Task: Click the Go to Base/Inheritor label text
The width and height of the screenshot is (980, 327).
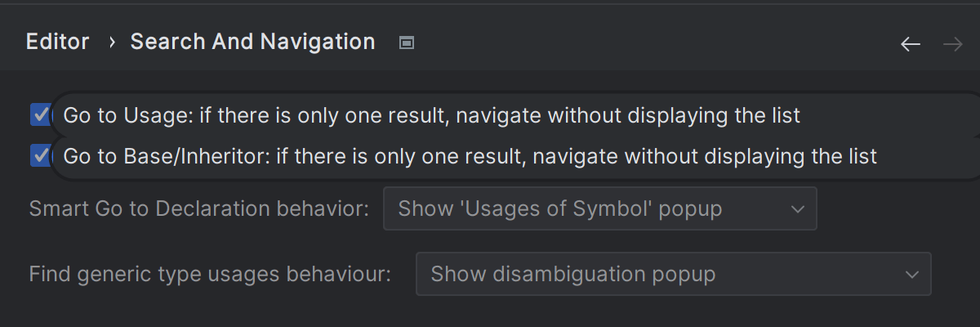Action: click(x=470, y=156)
